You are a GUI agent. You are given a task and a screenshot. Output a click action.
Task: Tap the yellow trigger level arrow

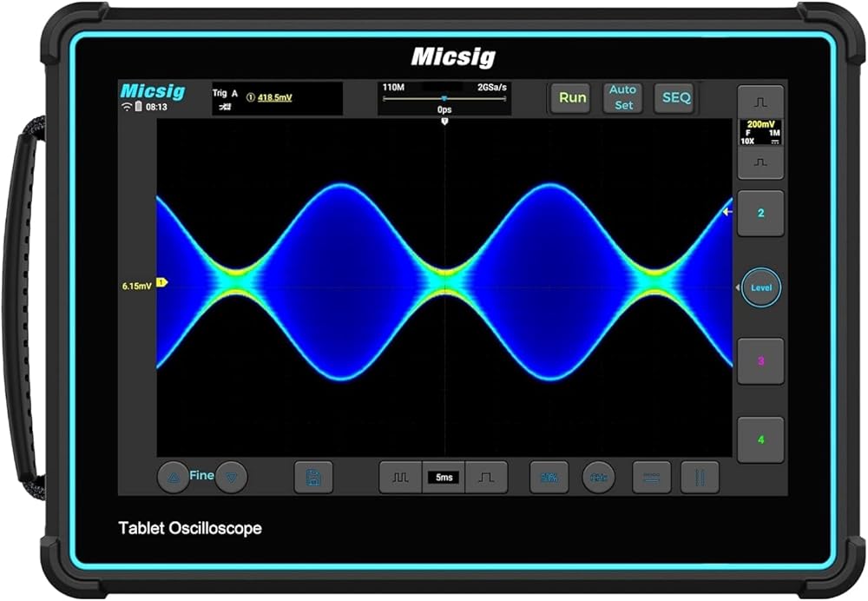coord(727,212)
